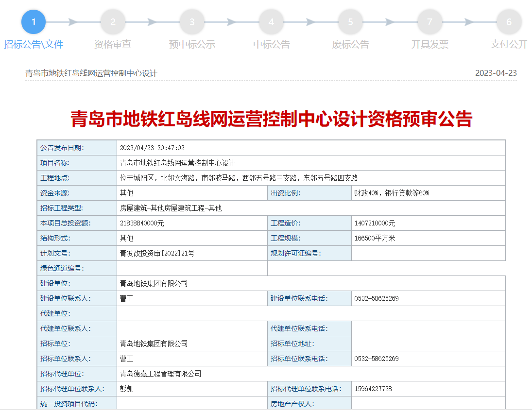Select 建设单位联系电话 0532-58625269

click(x=376, y=299)
